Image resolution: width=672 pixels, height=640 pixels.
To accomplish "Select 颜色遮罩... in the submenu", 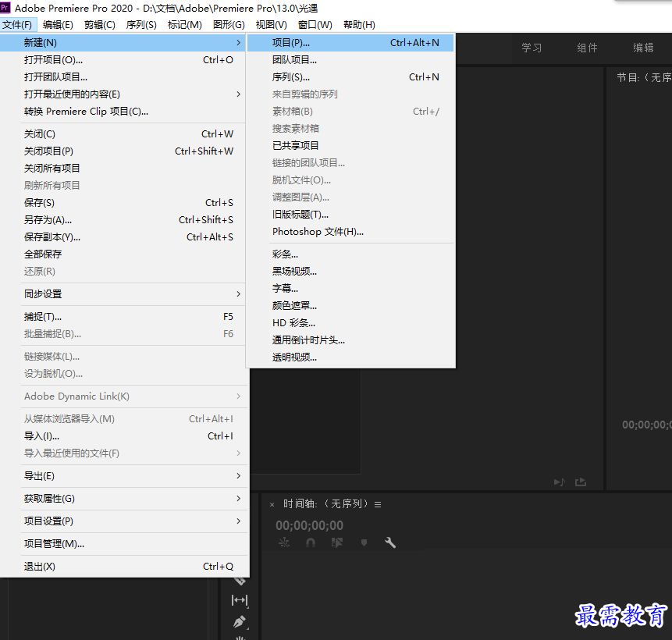I will coord(350,306).
